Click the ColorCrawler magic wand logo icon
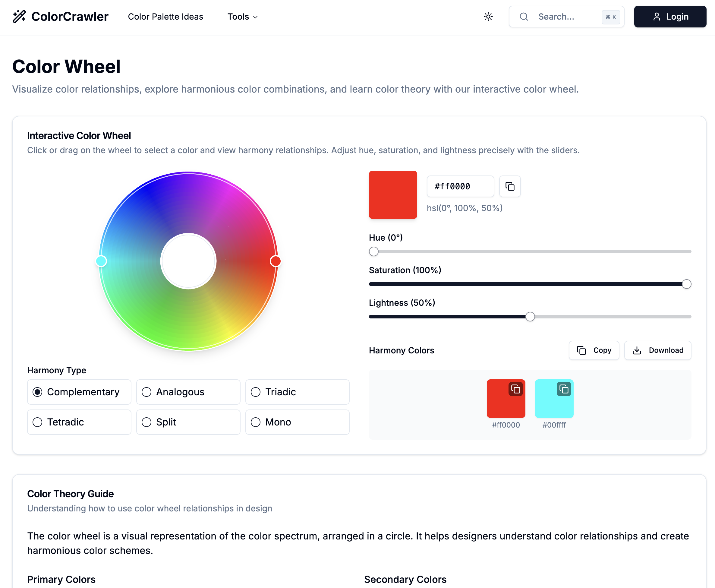 tap(19, 17)
